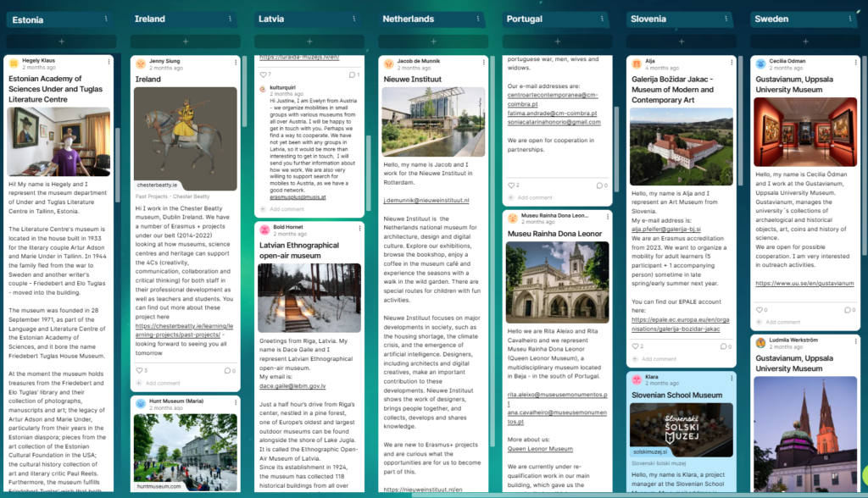The width and height of the screenshot is (868, 498).
Task: Open the Queen Leonor Museum link
Action: (540, 449)
